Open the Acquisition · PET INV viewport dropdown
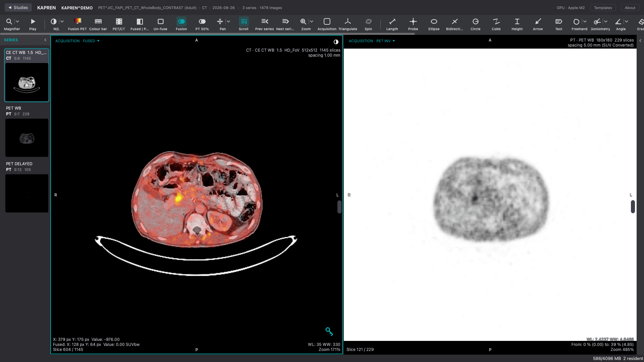This screenshot has height=362, width=644. coord(372,41)
